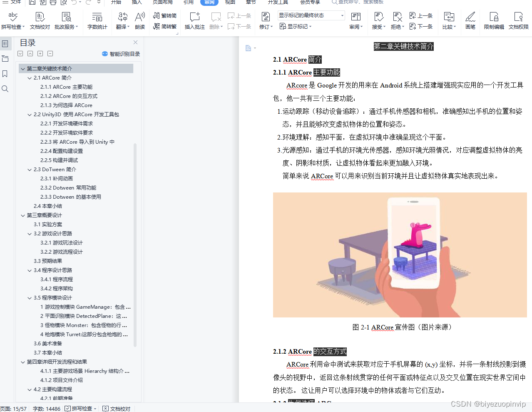Jump to 3.6 美术准备 in outline

click(48, 344)
